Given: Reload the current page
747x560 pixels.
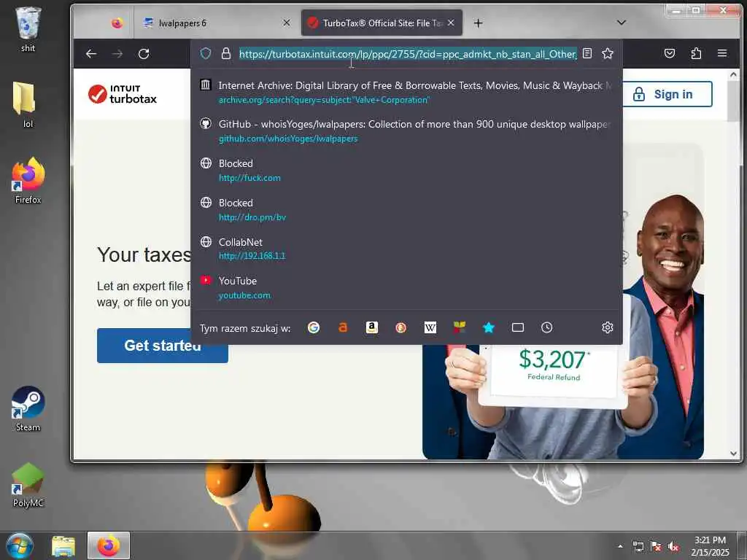Looking at the screenshot, I should point(144,54).
